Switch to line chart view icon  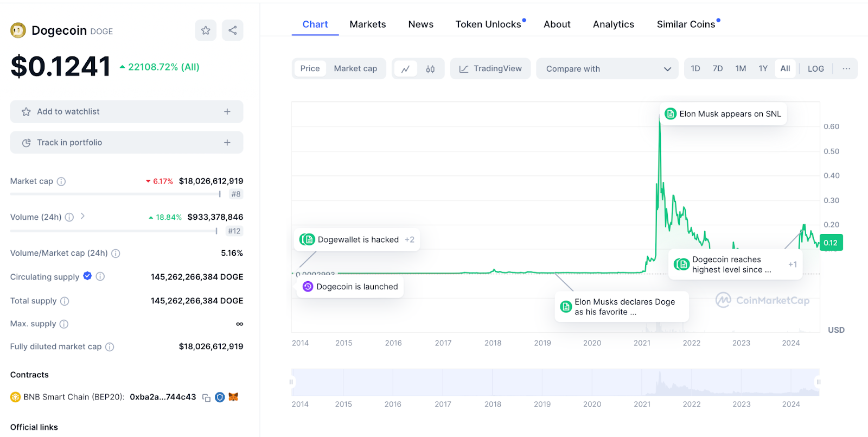click(x=405, y=69)
